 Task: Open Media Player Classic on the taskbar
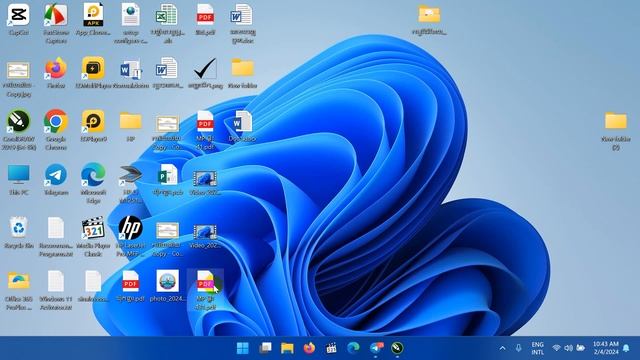[331, 348]
